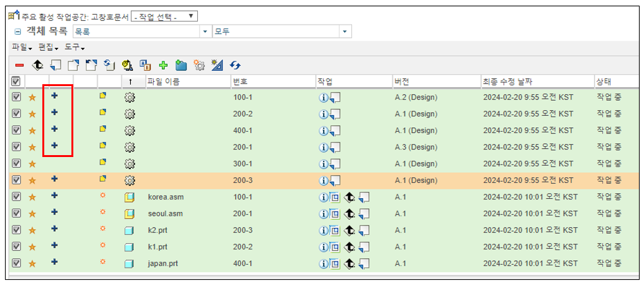Screen dimensions: 644x283
Task: Click the red minus Remove toolbar icon
Action: [x=20, y=65]
